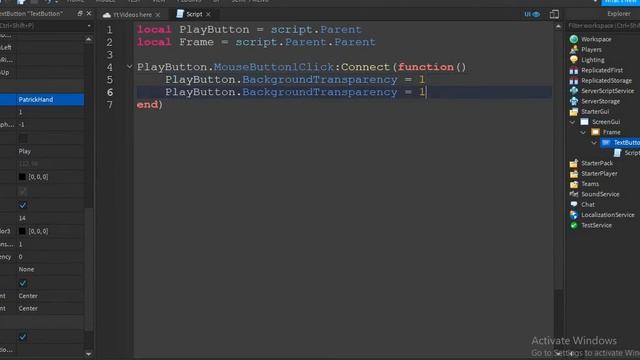Click the TestService green check icon

pos(574,225)
